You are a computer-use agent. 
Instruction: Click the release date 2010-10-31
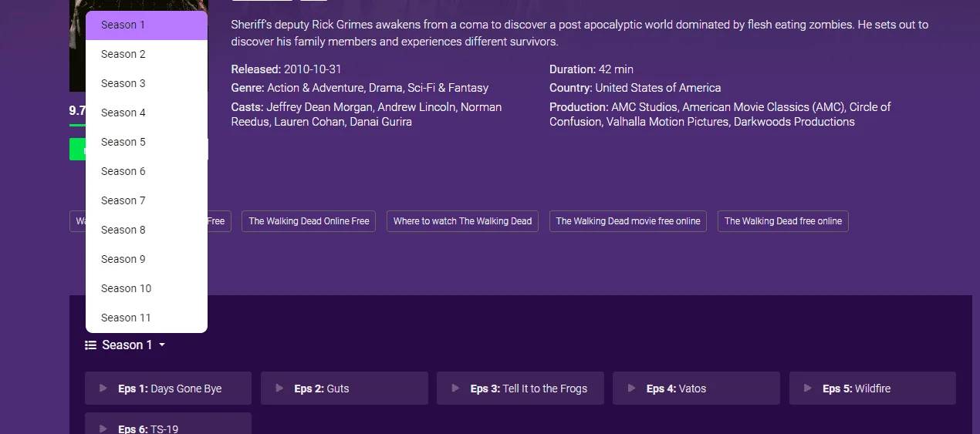click(x=313, y=69)
